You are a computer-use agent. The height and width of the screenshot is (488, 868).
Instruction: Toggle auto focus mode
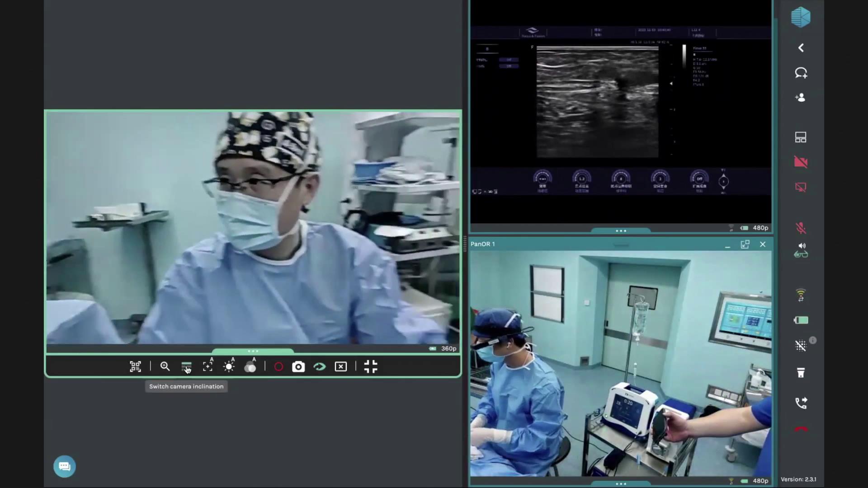(208, 366)
